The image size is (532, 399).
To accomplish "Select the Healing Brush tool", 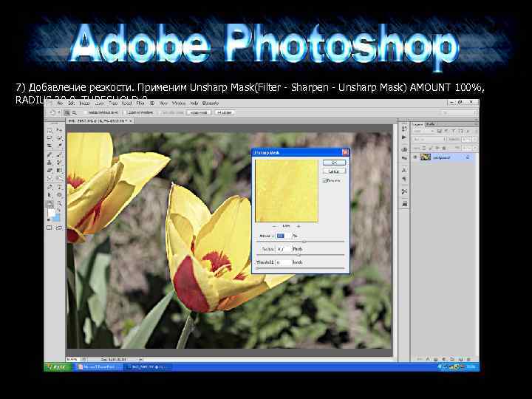I will 50,154.
